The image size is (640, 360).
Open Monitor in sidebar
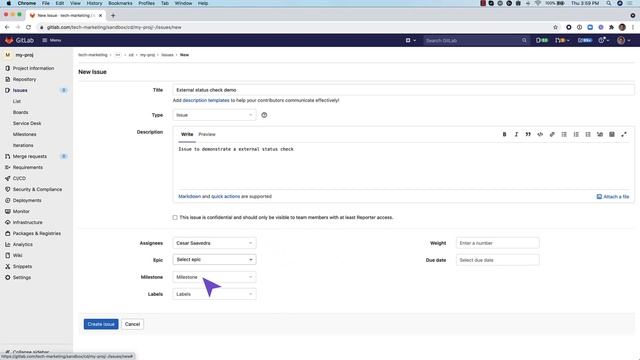21,211
